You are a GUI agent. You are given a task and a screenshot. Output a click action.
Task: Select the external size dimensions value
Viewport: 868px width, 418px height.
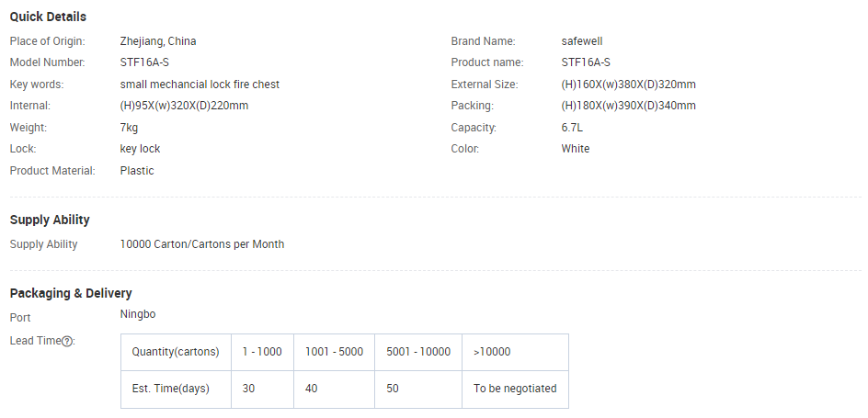628,84
